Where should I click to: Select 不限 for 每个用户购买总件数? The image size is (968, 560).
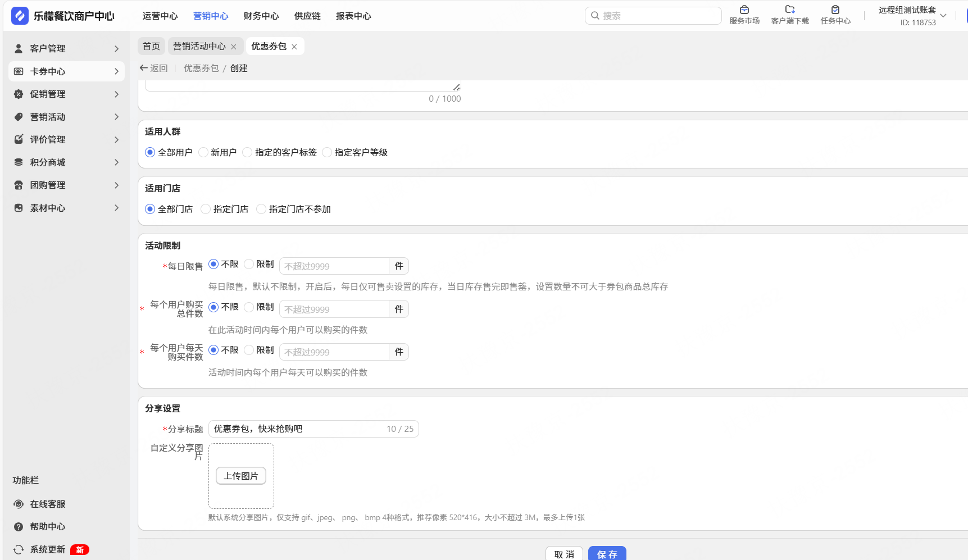pos(213,307)
